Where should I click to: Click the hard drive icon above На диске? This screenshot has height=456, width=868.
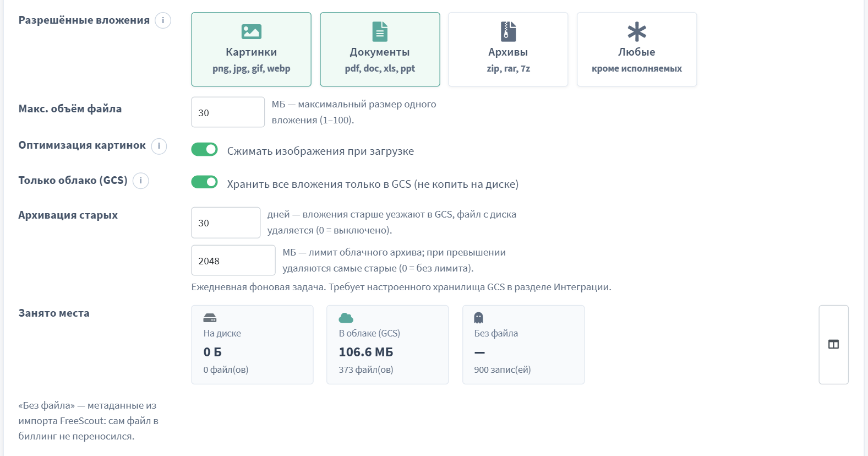(x=210, y=318)
